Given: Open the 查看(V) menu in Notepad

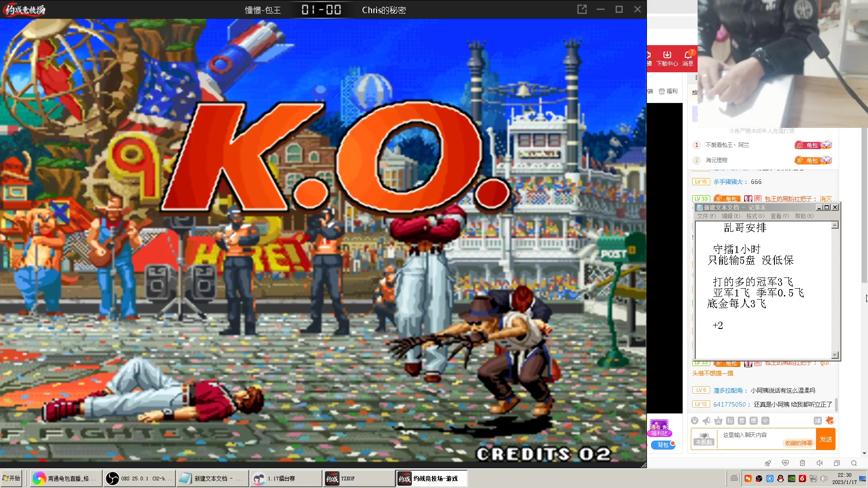Looking at the screenshot, I should point(780,216).
